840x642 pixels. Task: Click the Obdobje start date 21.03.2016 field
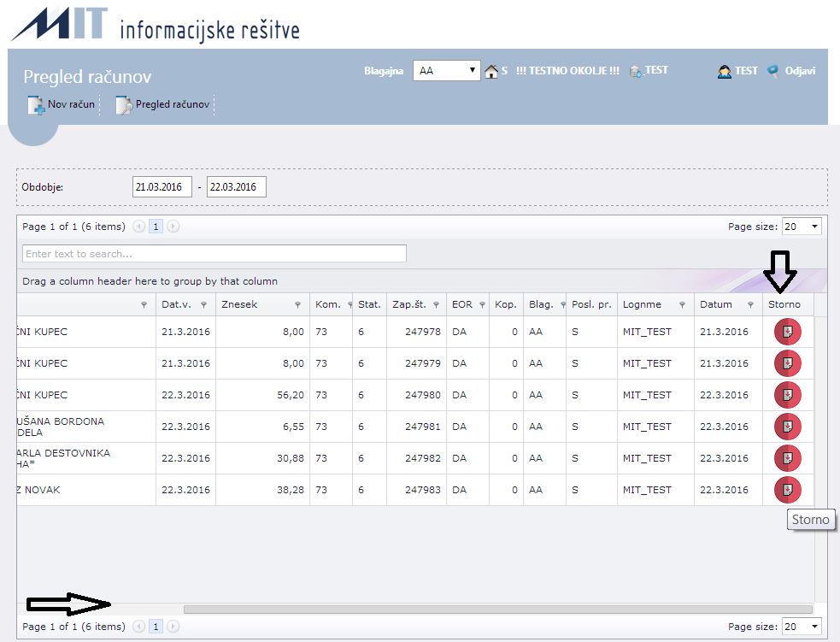pyautogui.click(x=162, y=187)
